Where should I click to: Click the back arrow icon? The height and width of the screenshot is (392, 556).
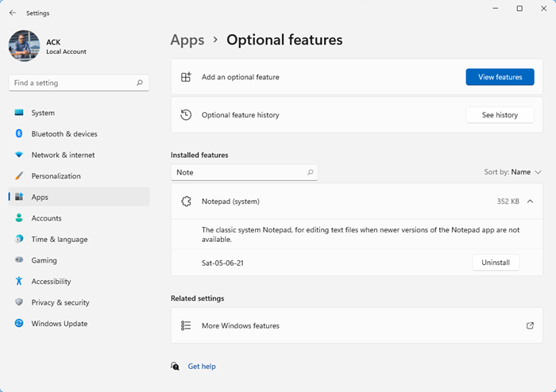(x=13, y=13)
